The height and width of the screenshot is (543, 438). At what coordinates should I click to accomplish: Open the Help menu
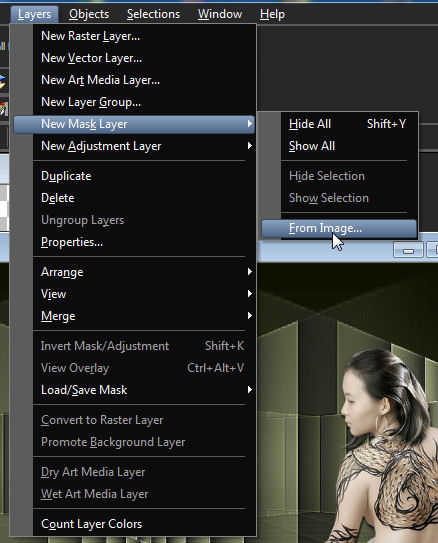click(x=272, y=14)
